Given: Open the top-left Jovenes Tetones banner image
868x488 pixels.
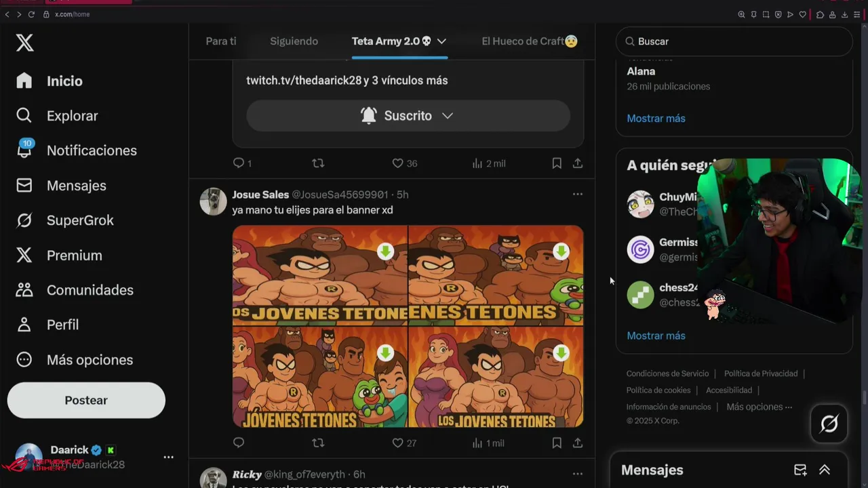Looking at the screenshot, I should [x=319, y=275].
